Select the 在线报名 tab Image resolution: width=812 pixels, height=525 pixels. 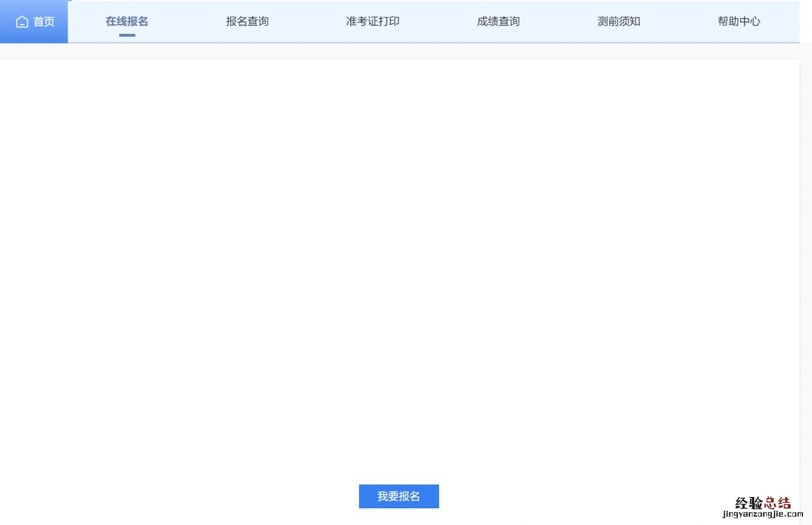[x=127, y=21]
